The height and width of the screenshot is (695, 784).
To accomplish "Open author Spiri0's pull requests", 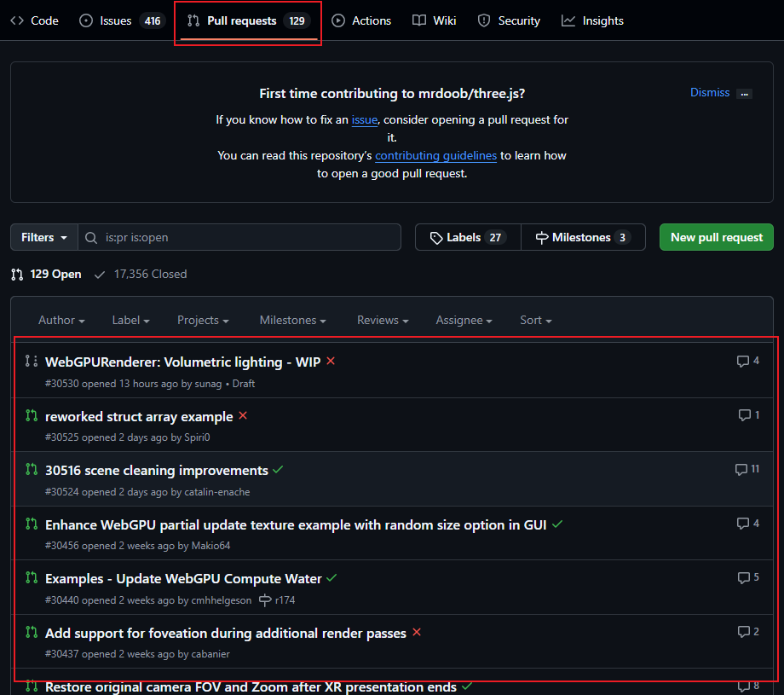I will point(197,437).
